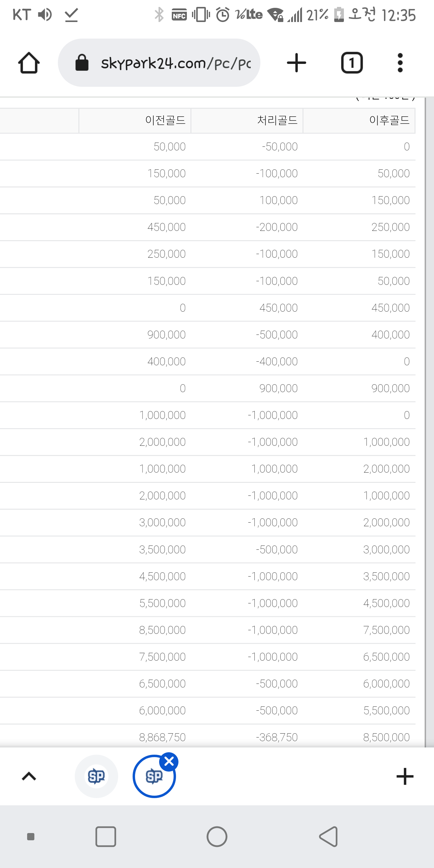
Task: Open the three-dot browser menu
Action: tap(400, 63)
